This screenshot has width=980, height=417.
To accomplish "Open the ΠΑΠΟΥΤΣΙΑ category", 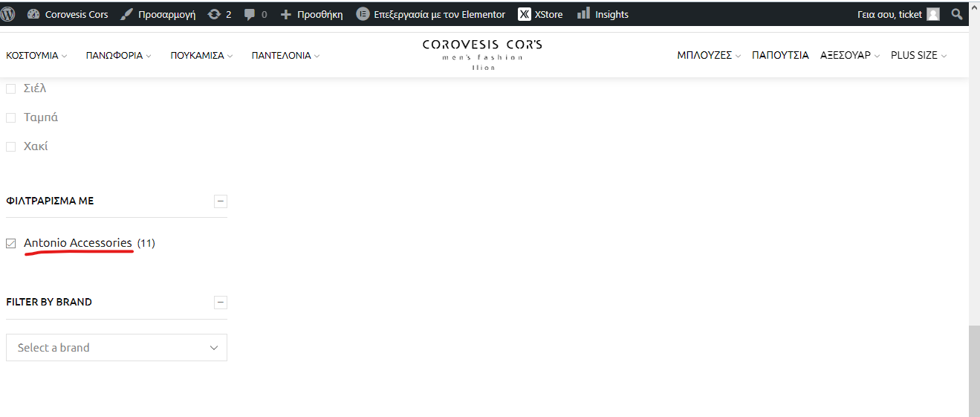I will [x=780, y=55].
